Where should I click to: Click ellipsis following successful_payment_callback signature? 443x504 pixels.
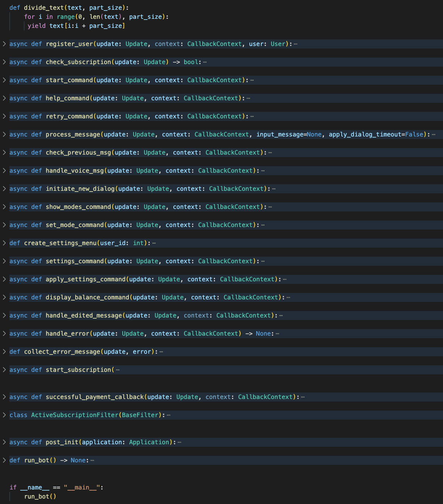(303, 397)
